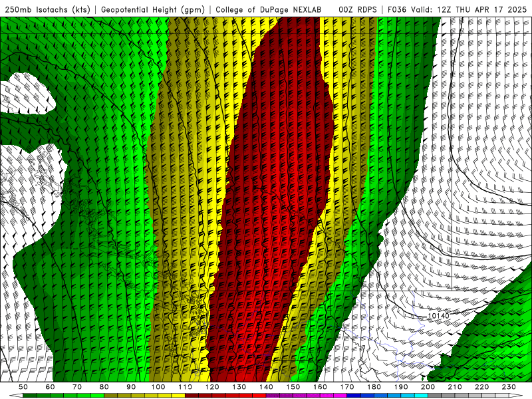The height and width of the screenshot is (399, 532).
Task: Click the "160" colorbar label
Action: tap(321, 387)
